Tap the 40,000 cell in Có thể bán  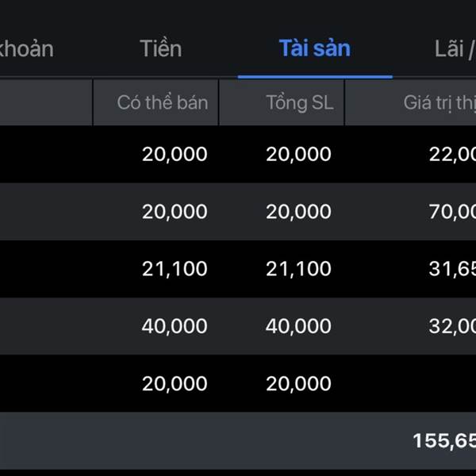click(x=175, y=326)
